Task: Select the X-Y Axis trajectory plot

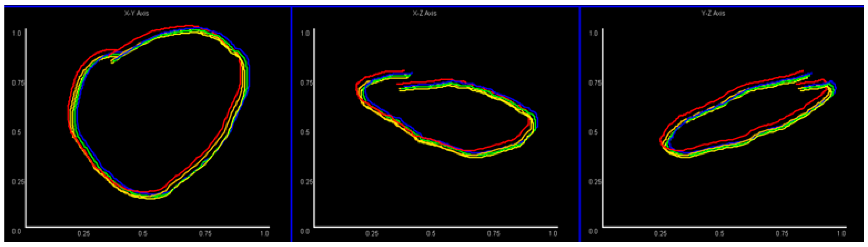Action: (148, 124)
